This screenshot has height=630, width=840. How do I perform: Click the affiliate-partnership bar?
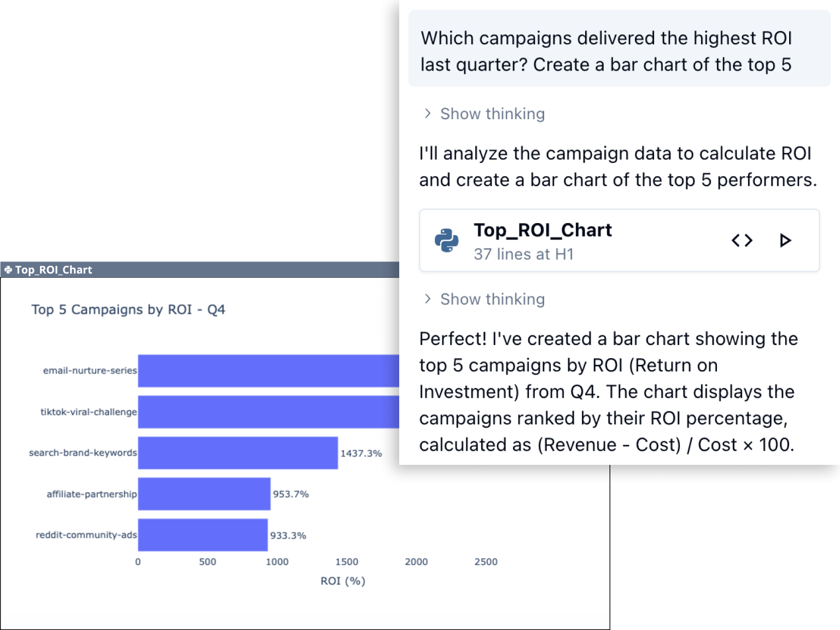point(203,494)
